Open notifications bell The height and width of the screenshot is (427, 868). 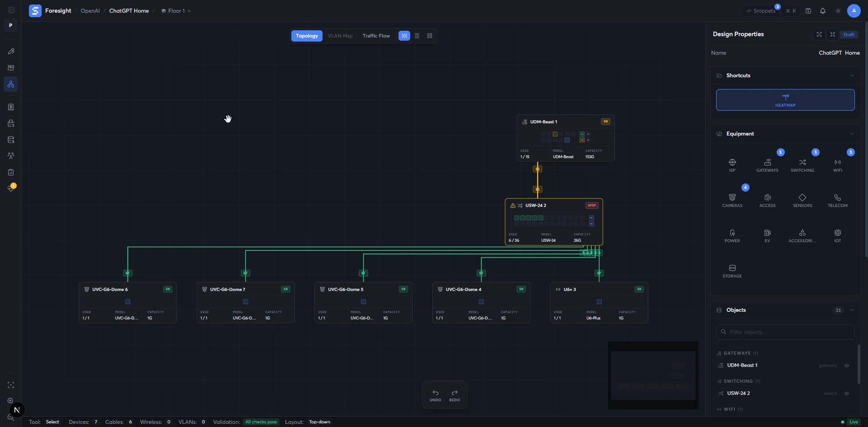[823, 11]
